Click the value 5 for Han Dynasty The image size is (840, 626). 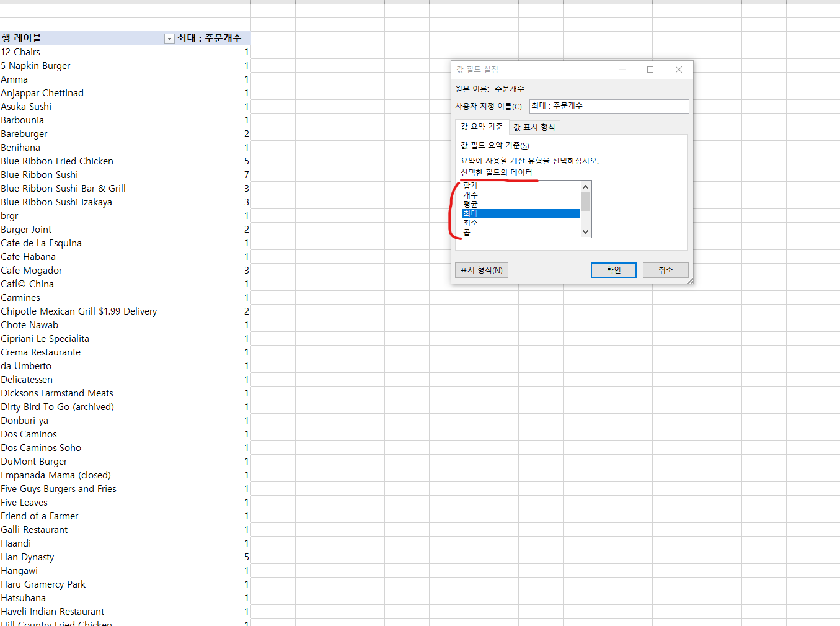[x=246, y=557]
